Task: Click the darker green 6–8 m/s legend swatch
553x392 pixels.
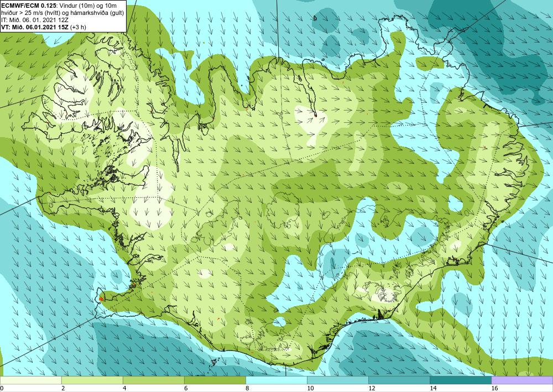Action: click(x=215, y=380)
